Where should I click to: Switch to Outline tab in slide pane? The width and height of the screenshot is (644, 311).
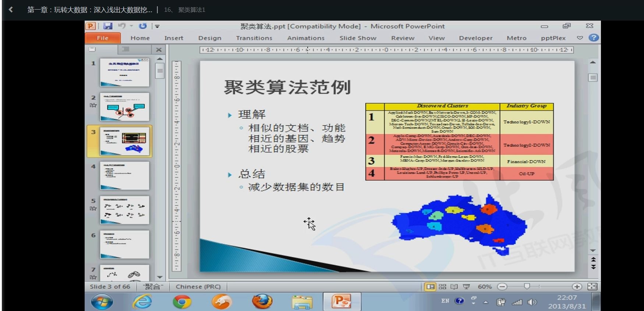coord(125,49)
